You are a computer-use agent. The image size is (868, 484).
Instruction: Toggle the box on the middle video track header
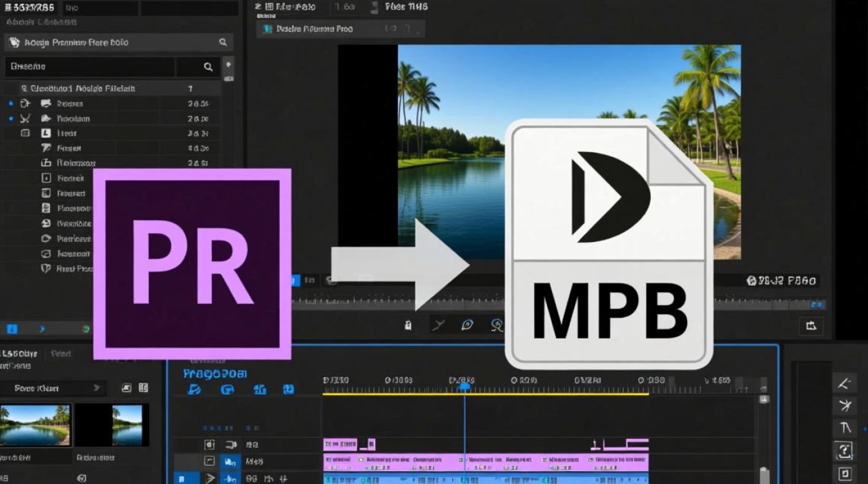(209, 461)
